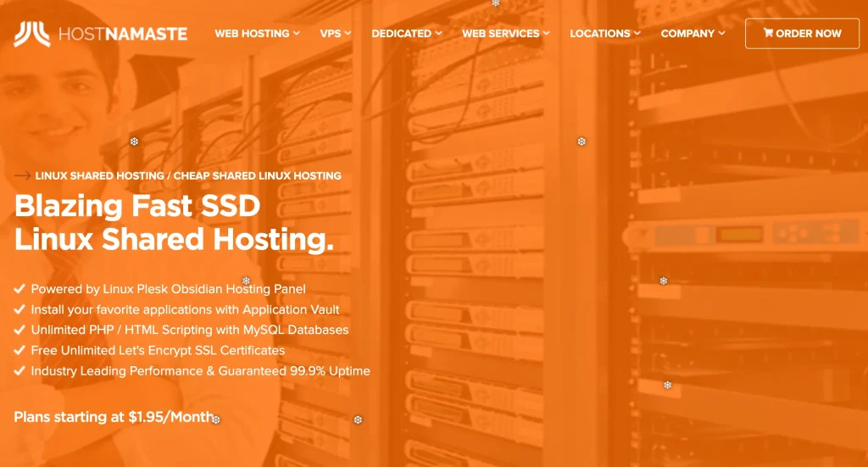Expand the Web Services chevron
Viewport: 868px width, 467px height.
tap(547, 33)
